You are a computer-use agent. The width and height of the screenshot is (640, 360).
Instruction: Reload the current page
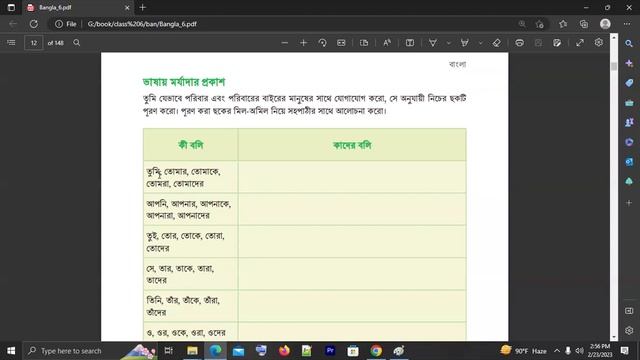(x=34, y=24)
